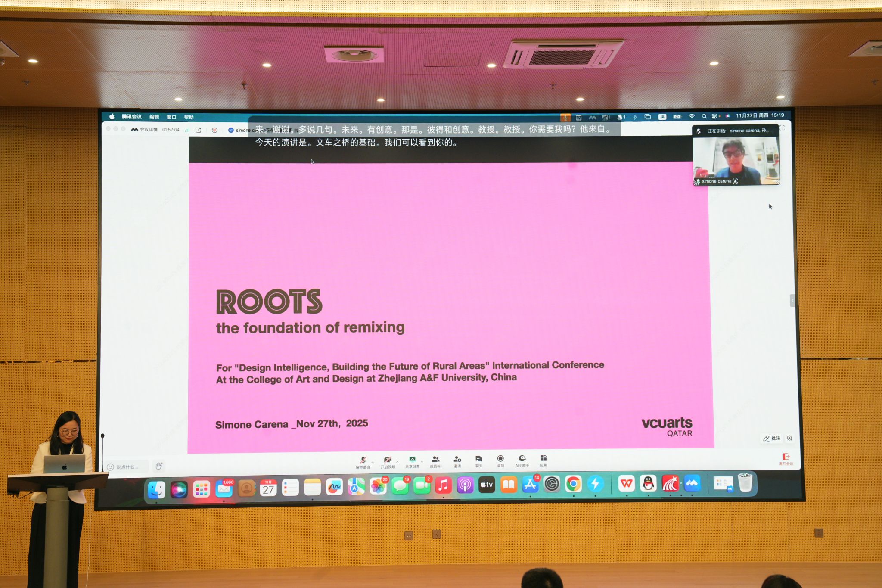Click the red recording indicator icon
The height and width of the screenshot is (588, 882).
pyautogui.click(x=214, y=130)
